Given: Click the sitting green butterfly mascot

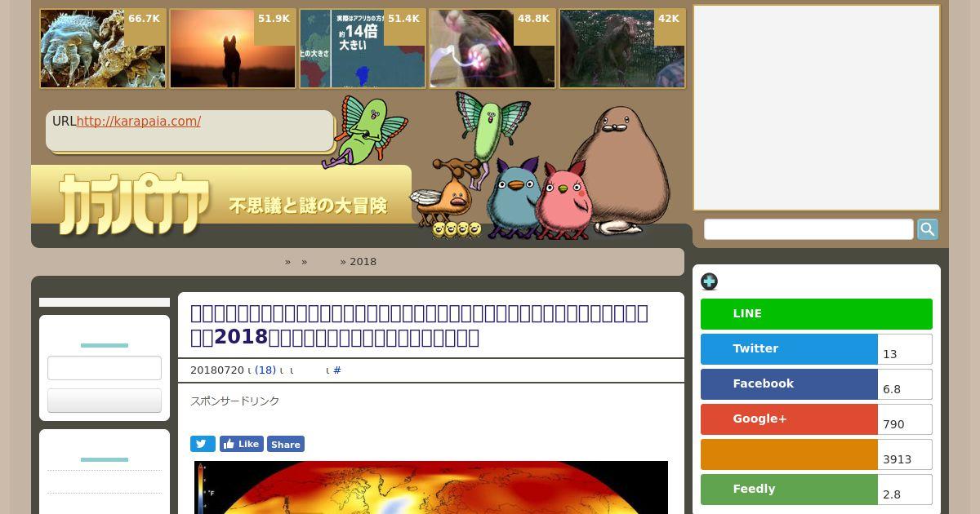Looking at the screenshot, I should (x=365, y=131).
